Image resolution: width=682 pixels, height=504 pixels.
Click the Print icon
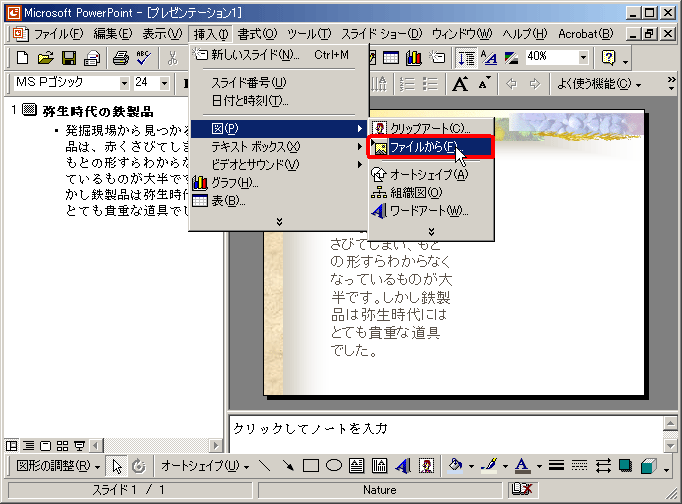(120, 57)
